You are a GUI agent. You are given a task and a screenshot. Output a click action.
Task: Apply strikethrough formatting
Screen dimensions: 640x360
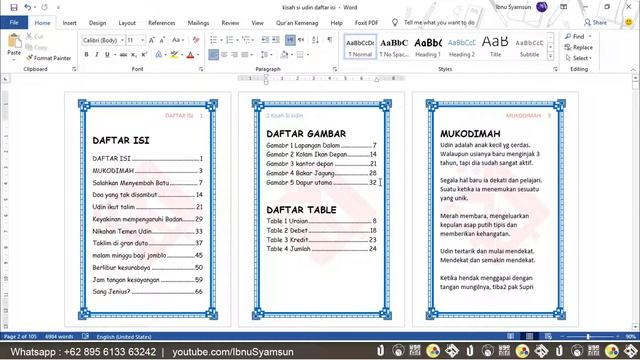123,55
